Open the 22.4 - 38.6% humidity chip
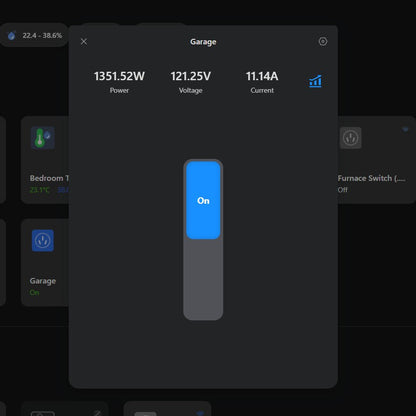The height and width of the screenshot is (416, 416). point(35,35)
